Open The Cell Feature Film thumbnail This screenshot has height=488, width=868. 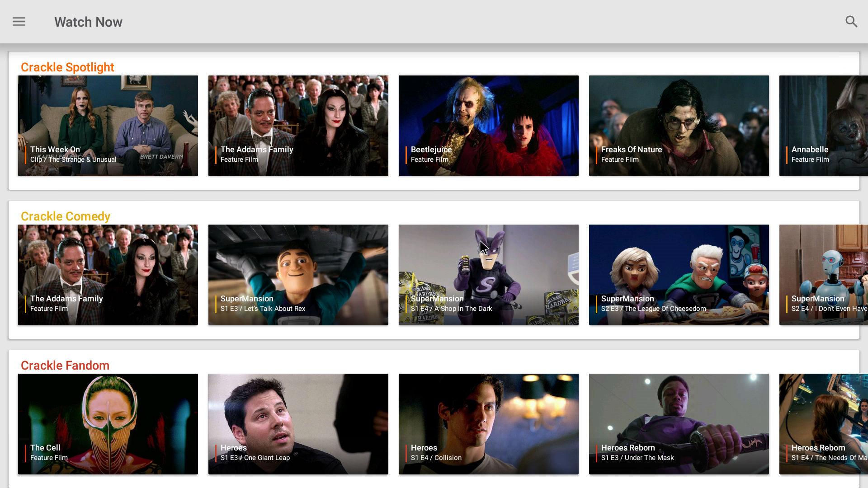pos(108,424)
